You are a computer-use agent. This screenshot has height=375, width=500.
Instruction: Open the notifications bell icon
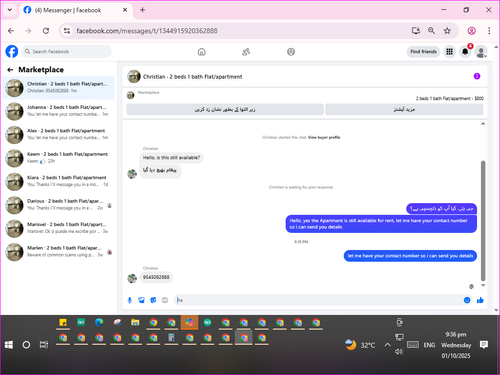point(465,52)
